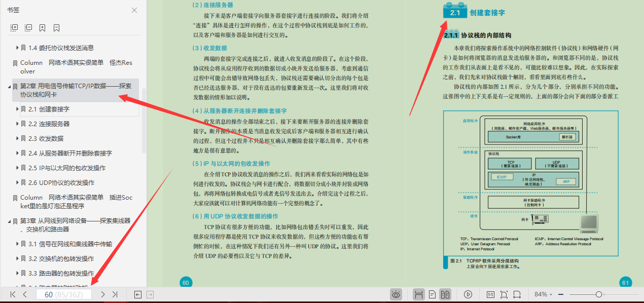Start presentation mode with the play icon
Image resolution: width=644 pixels, height=303 pixels.
click(468, 294)
